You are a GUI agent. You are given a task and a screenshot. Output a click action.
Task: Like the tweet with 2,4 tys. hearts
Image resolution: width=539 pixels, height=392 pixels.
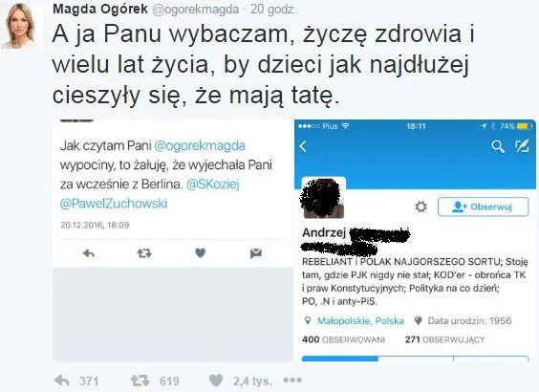[216, 381]
